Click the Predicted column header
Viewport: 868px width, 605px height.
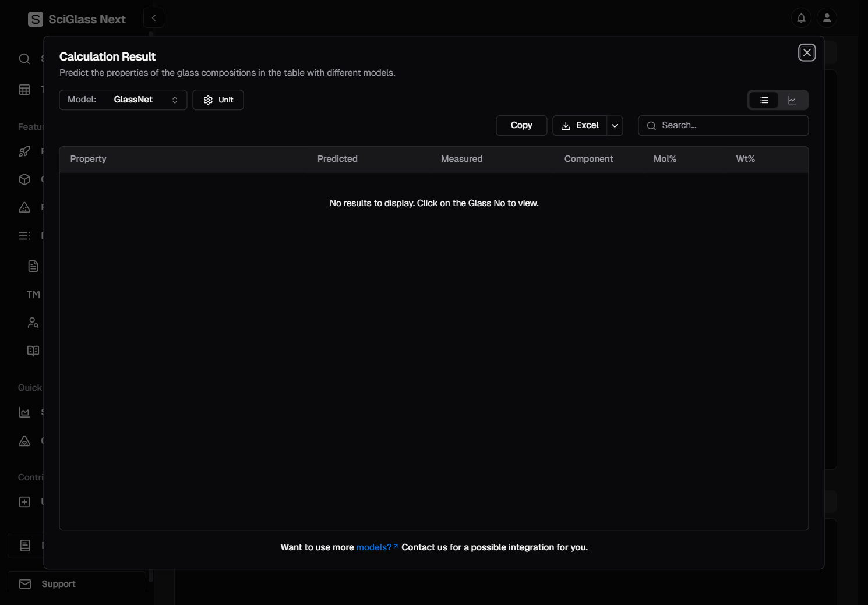coord(337,159)
